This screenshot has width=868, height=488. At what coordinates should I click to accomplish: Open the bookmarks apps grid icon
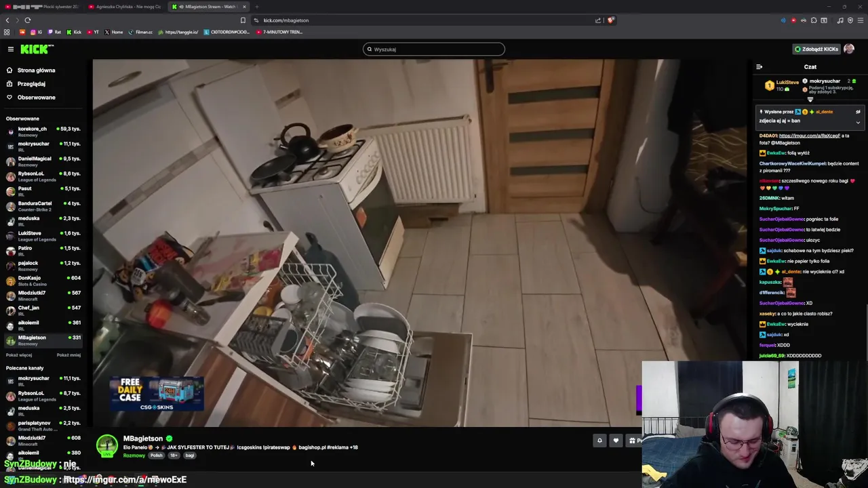point(7,32)
